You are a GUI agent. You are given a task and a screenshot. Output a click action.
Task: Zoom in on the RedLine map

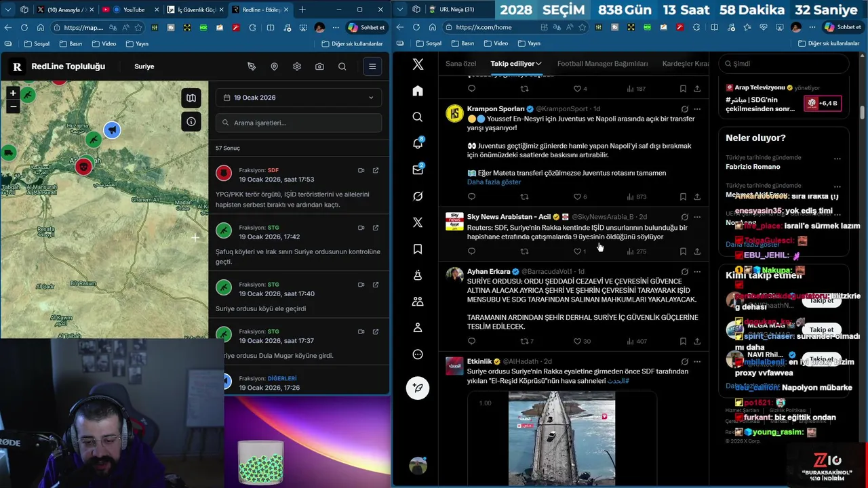13,93
